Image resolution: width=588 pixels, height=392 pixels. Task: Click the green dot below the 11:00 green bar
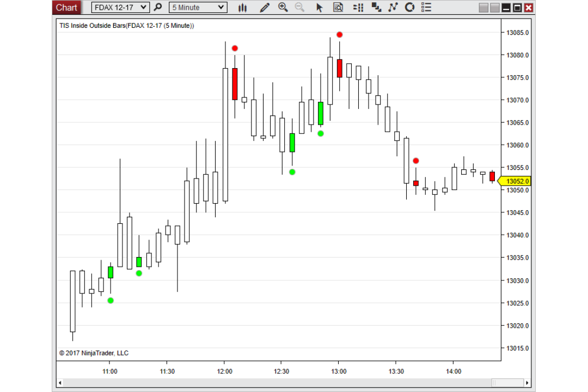tap(110, 301)
